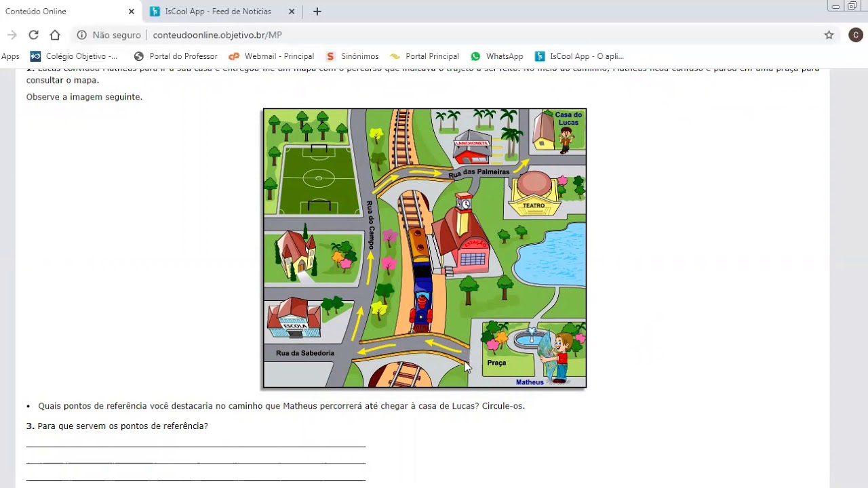Open Portal Principal bookmark
Image resolution: width=868 pixels, height=488 pixels.
coord(425,56)
